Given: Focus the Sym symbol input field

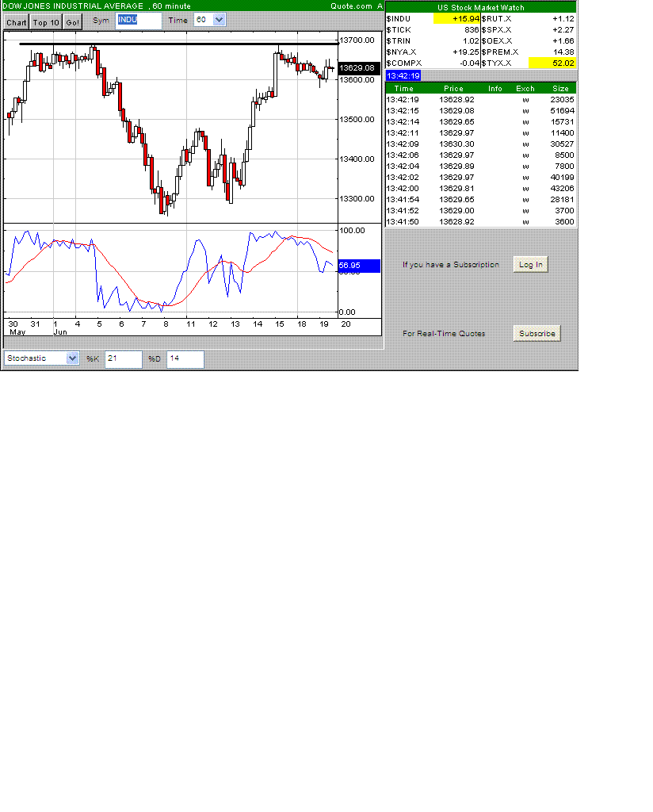Looking at the screenshot, I should (139, 20).
